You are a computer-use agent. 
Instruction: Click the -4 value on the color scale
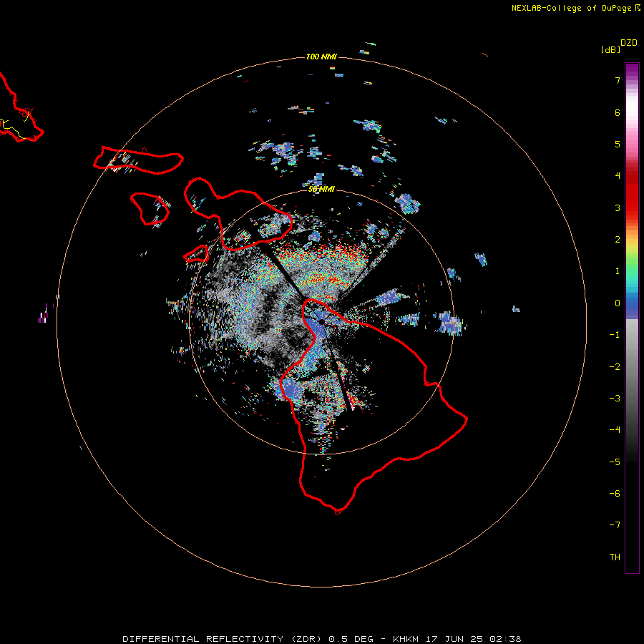615,430
